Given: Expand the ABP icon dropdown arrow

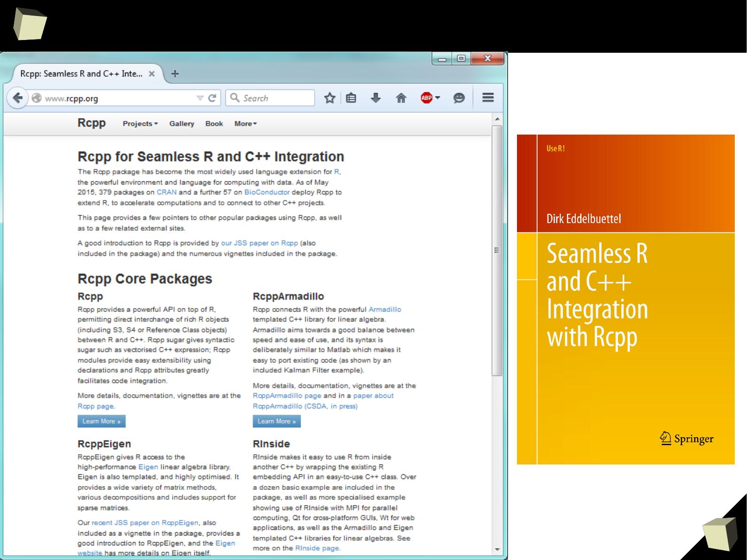Looking at the screenshot, I should 437,98.
